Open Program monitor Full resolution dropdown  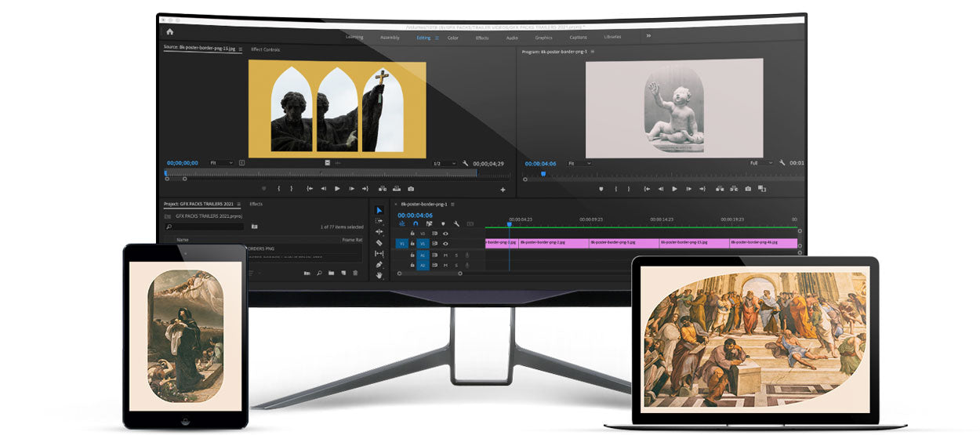click(756, 163)
